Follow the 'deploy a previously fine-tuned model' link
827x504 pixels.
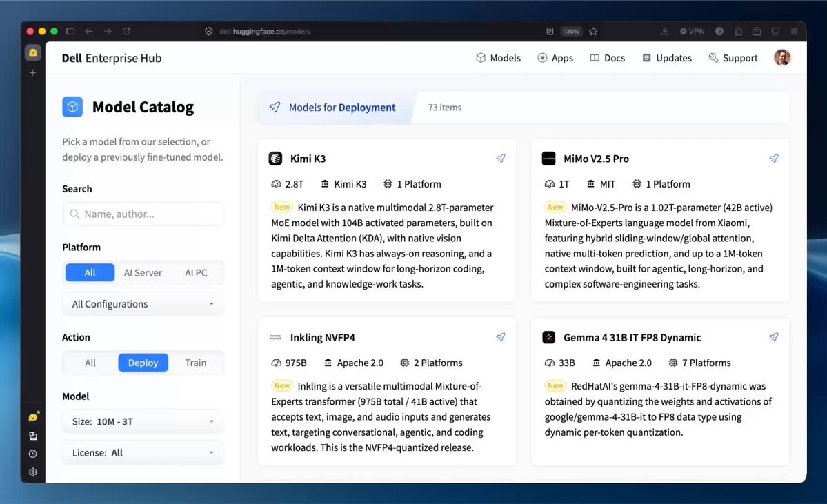click(x=141, y=157)
